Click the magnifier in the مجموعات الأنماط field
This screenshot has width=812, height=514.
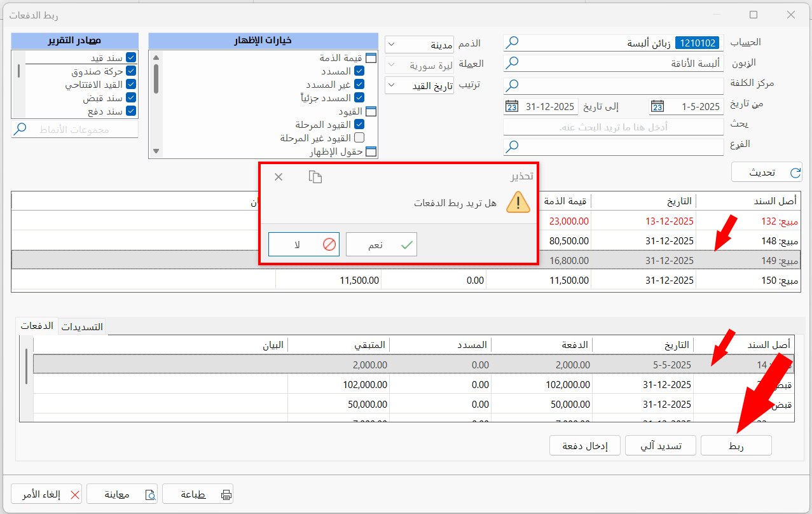tap(19, 129)
